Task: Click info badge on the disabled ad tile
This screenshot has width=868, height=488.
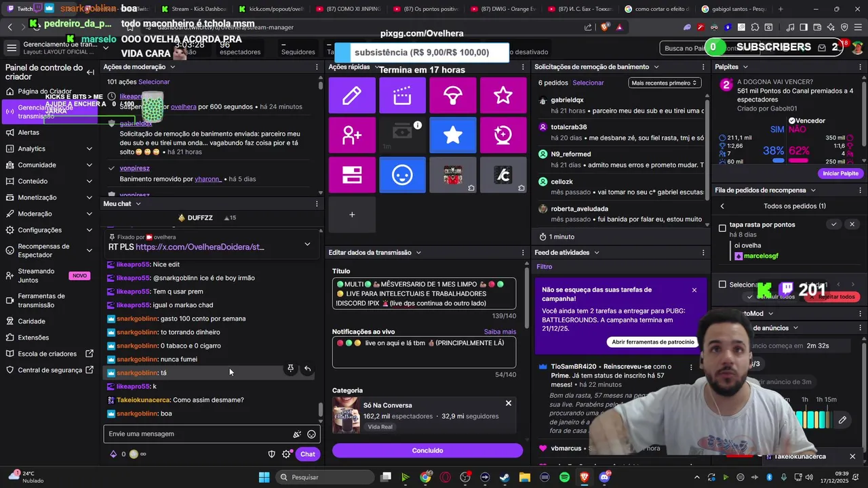Action: tap(418, 125)
